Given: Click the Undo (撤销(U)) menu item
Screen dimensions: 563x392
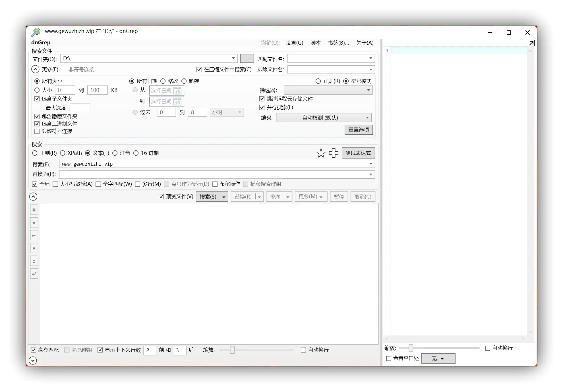Looking at the screenshot, I should click(x=270, y=43).
